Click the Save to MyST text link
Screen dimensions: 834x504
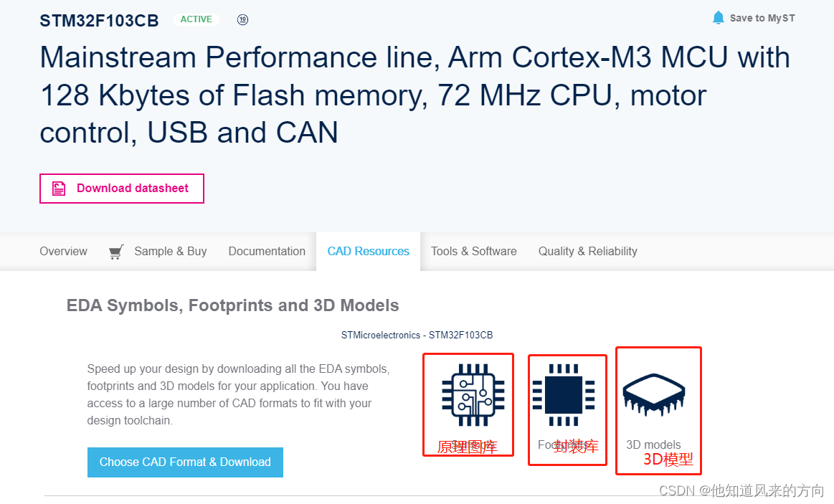coord(762,19)
